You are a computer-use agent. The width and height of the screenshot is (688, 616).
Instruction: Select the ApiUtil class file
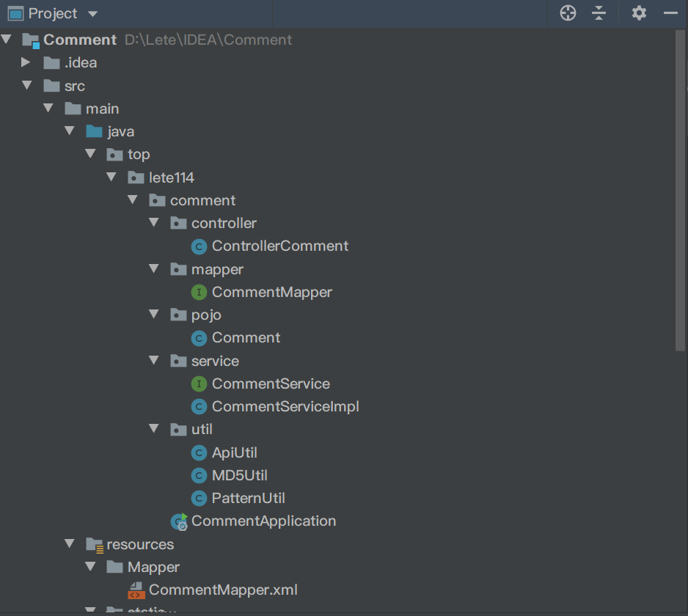pos(234,452)
